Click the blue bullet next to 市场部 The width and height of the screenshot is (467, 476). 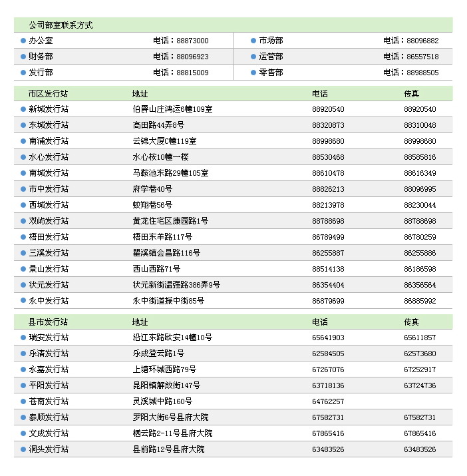[253, 41]
